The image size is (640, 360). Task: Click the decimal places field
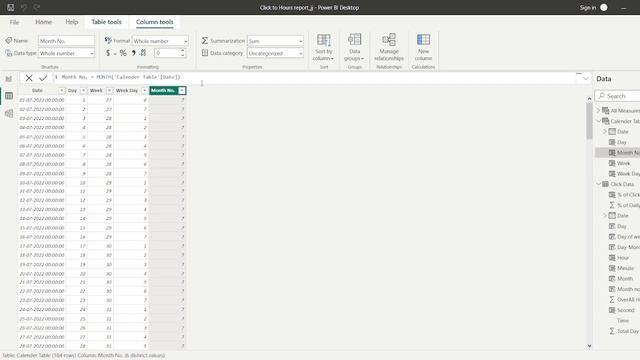click(x=167, y=53)
